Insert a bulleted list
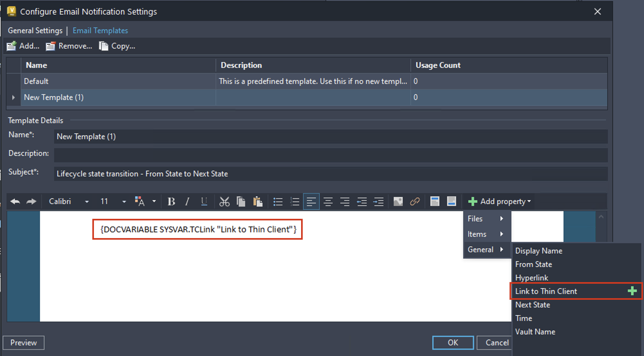644x356 pixels. click(x=278, y=201)
